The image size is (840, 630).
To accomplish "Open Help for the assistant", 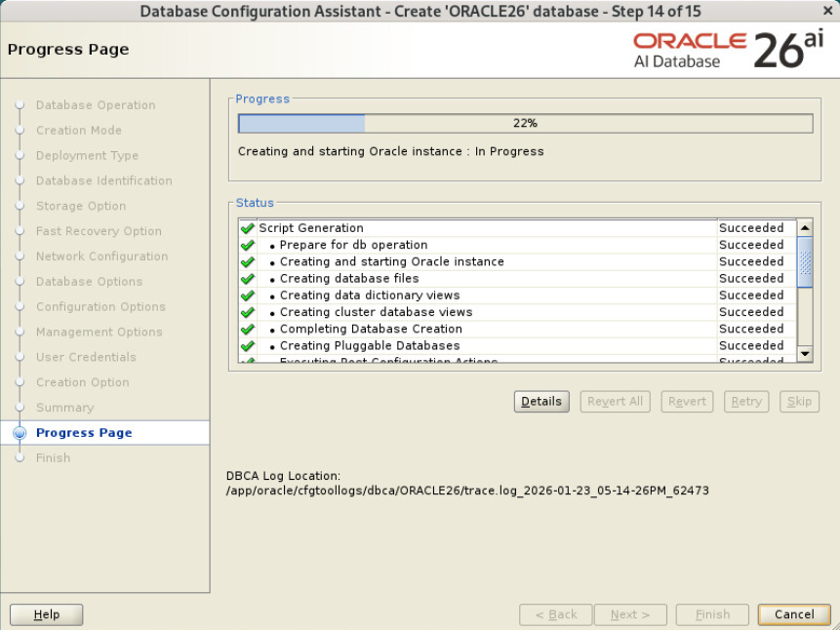I will tap(47, 614).
